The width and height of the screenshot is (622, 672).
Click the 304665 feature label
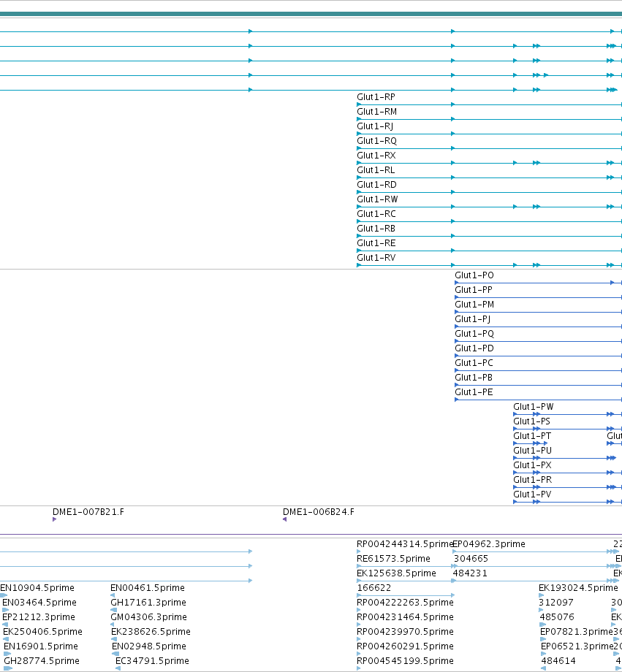click(x=471, y=559)
